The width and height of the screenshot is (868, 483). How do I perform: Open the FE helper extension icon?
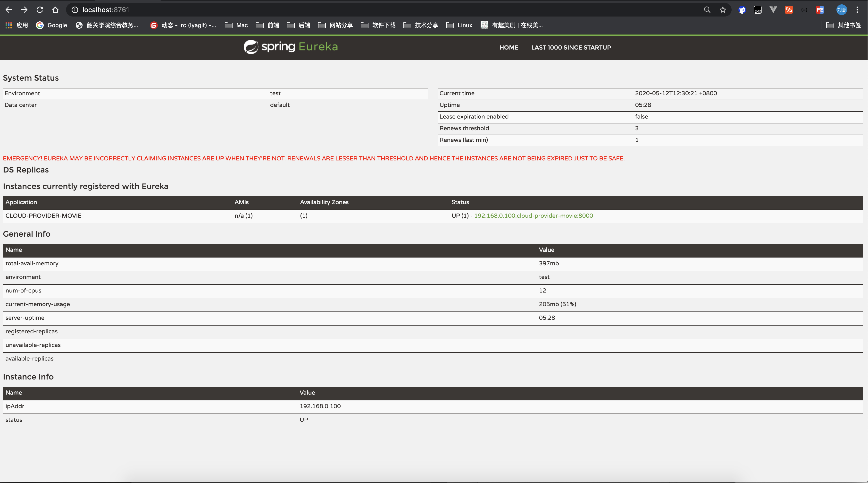coord(820,10)
